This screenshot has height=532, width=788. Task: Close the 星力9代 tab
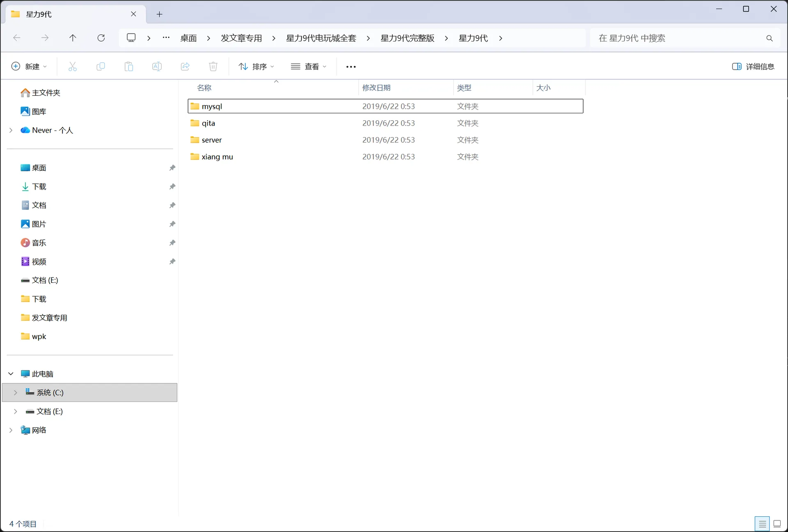[x=133, y=14]
